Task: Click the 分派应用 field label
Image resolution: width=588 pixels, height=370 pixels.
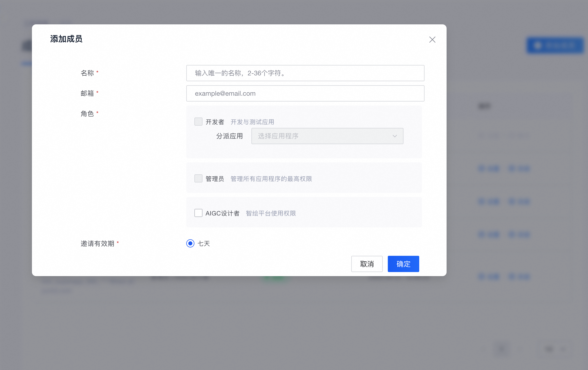Action: pos(229,136)
